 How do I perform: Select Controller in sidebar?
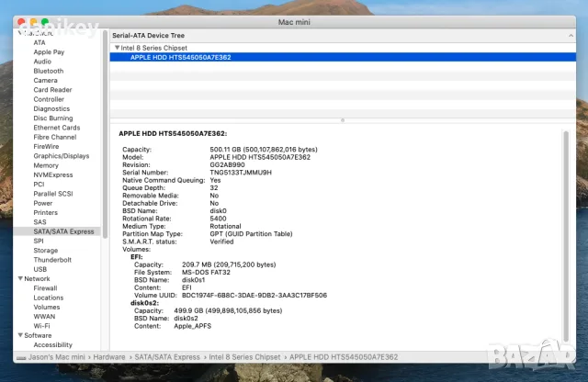click(x=49, y=99)
